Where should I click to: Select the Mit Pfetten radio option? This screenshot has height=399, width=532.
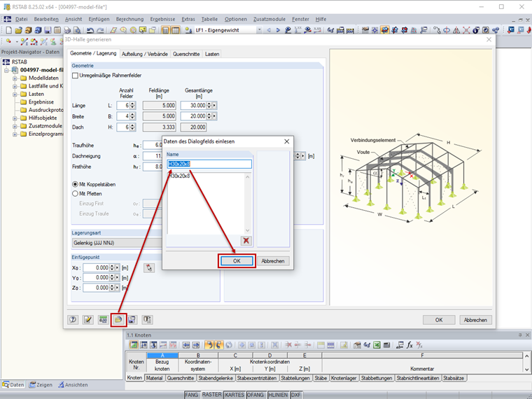(x=75, y=194)
